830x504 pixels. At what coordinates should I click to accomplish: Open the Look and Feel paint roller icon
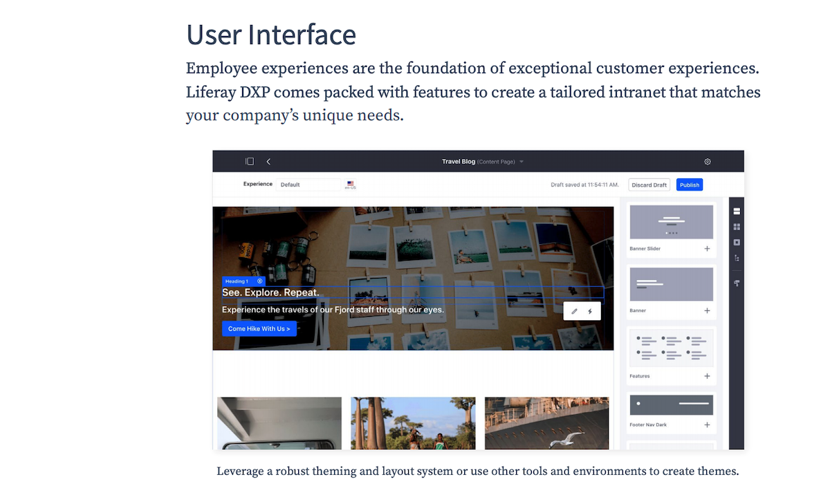[x=737, y=283]
